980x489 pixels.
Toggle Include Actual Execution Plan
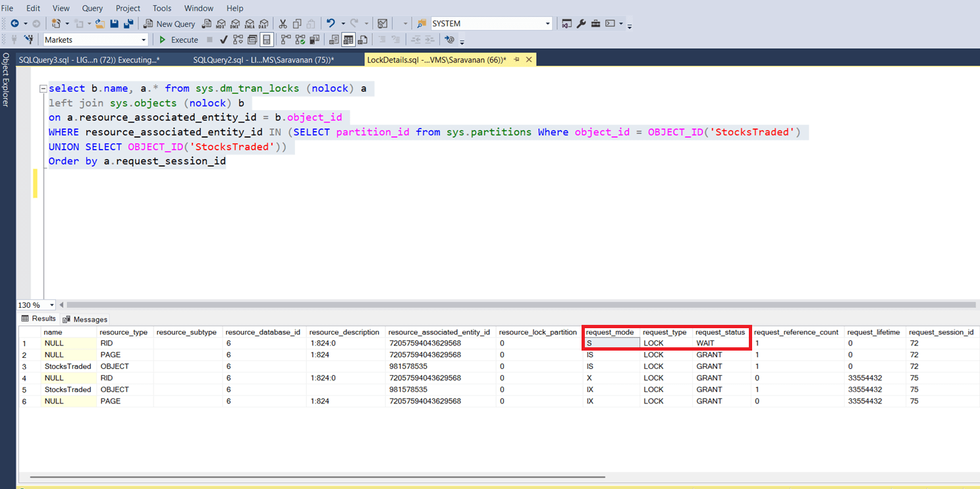[x=286, y=40]
